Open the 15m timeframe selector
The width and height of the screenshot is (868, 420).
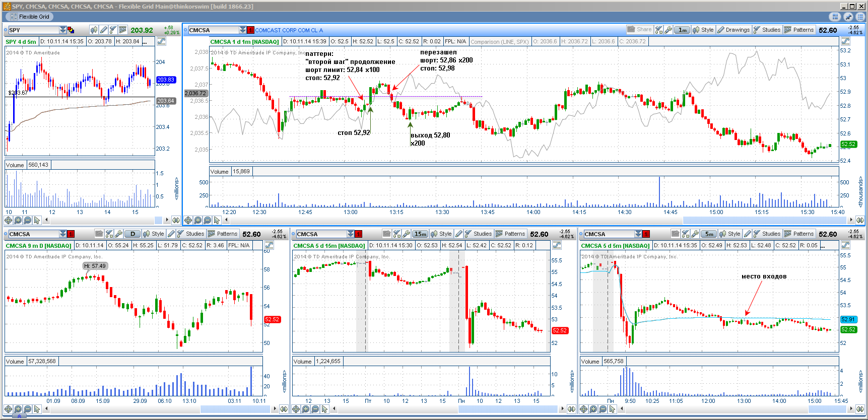[420, 234]
